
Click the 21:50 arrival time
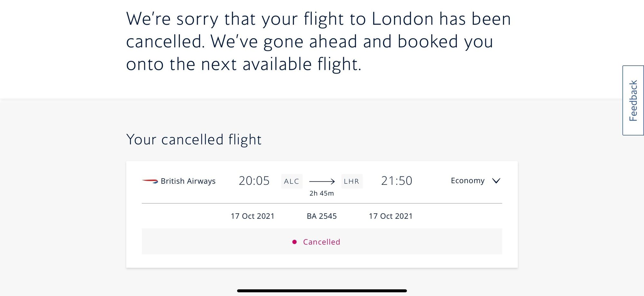(x=397, y=181)
